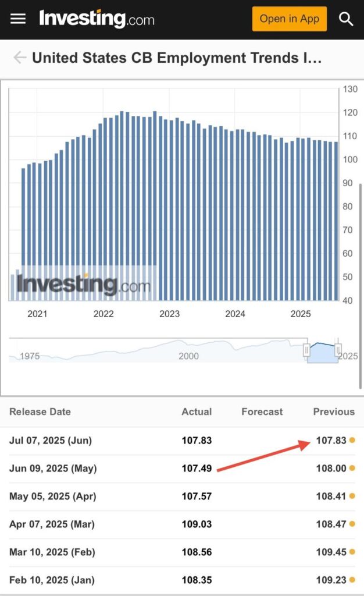Viewport: 364px width, 596px height.
Task: Select the Apr 07, 2025 (Mar) row
Action: point(182,524)
